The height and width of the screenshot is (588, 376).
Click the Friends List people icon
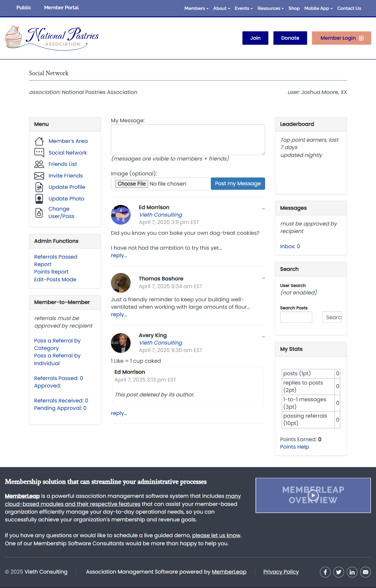pos(39,164)
